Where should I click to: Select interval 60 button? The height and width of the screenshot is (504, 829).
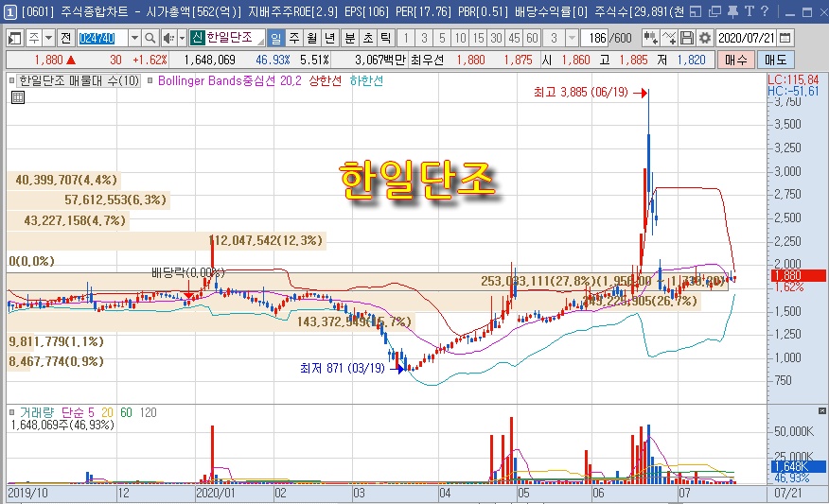point(532,38)
